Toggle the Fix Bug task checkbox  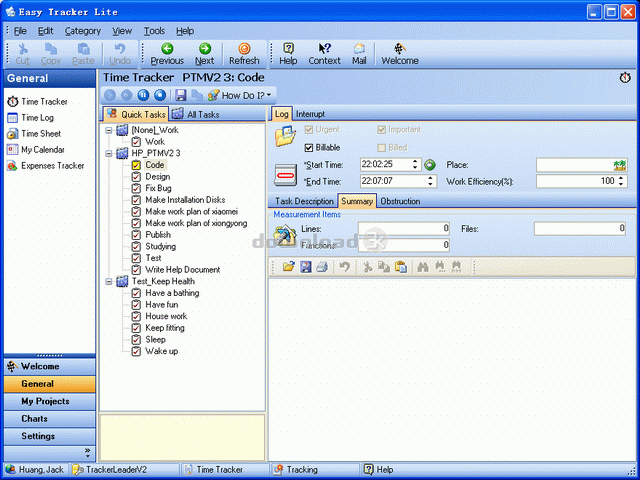click(137, 189)
